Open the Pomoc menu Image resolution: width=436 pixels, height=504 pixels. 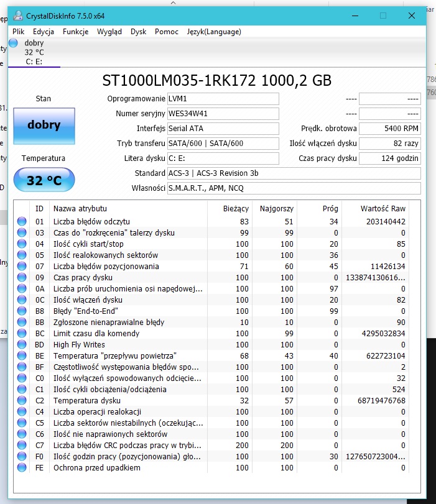tap(166, 32)
